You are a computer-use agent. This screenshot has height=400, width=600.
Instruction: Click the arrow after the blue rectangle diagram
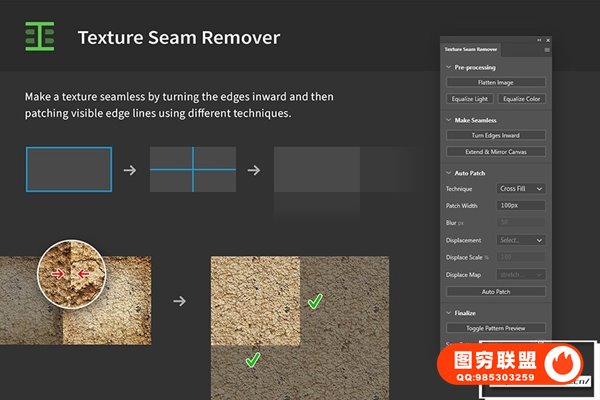[x=129, y=170]
